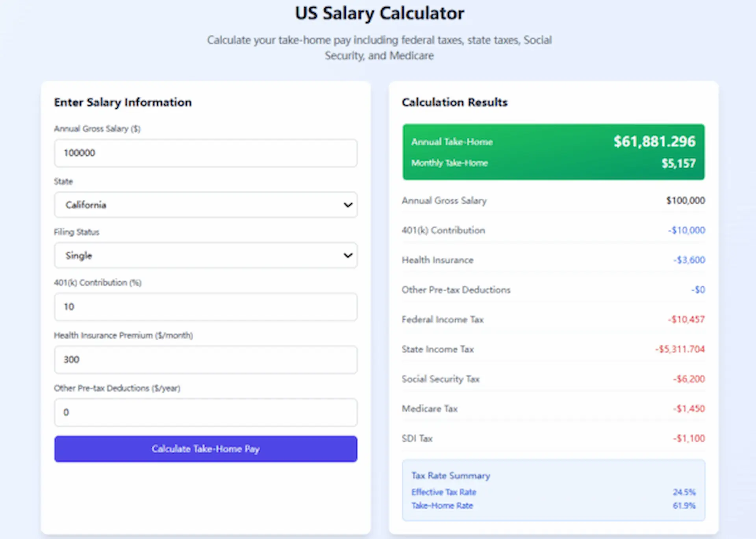Click the Filing Status chevron arrow
Viewport: 756px width, 539px height.
click(348, 255)
